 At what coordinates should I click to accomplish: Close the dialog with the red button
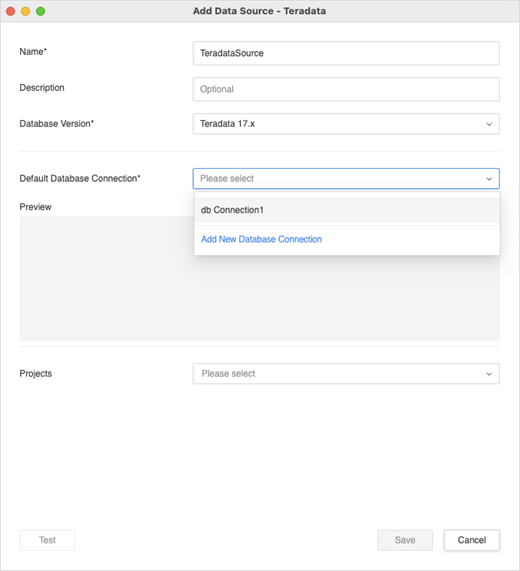[x=11, y=11]
